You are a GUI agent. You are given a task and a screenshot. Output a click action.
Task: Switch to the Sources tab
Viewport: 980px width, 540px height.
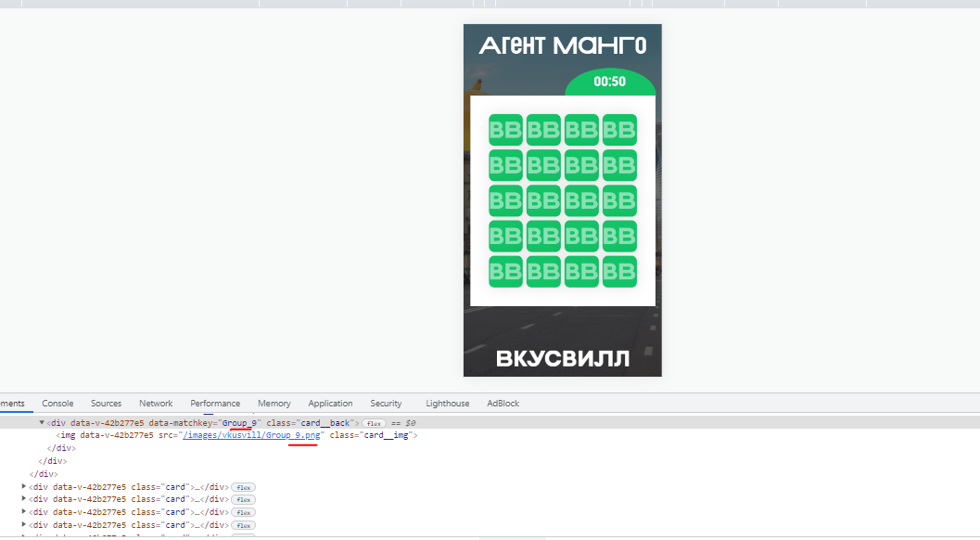click(107, 404)
